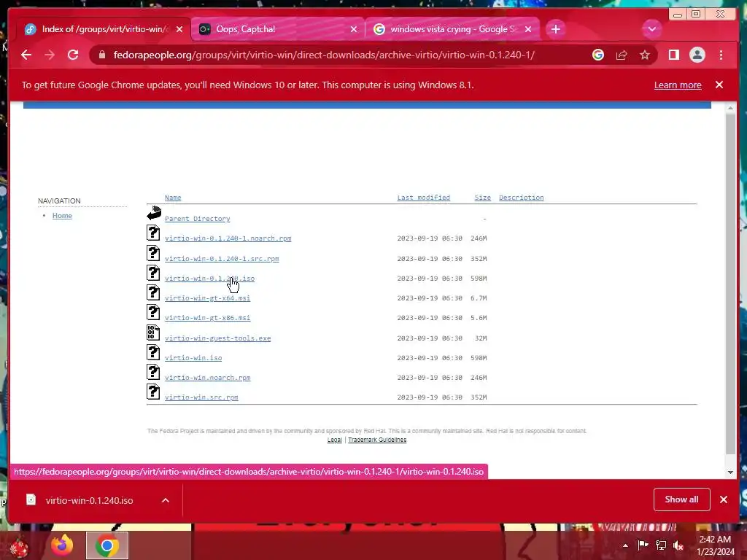Download virtio-win-0.1.240.iso link
747x560 pixels.
[209, 278]
